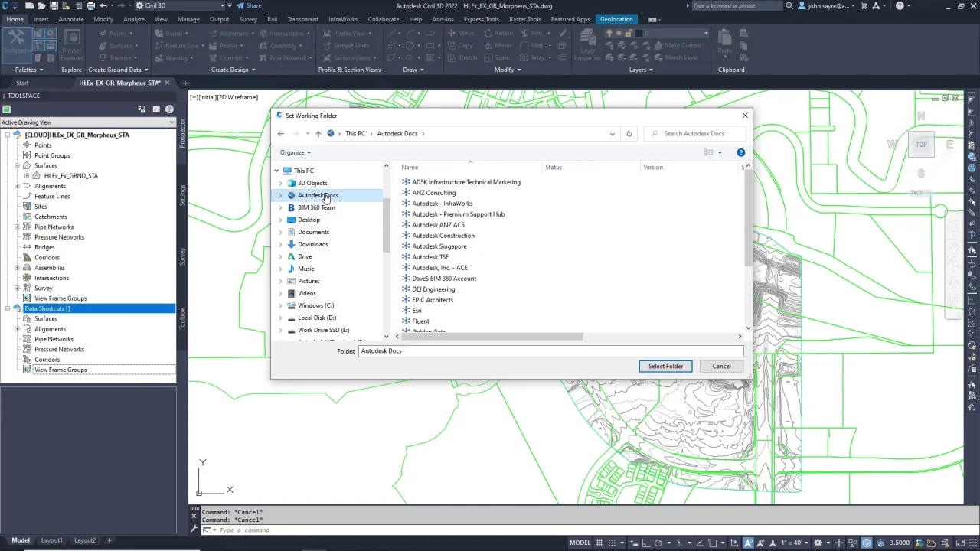Go up one folder level
The height and width of the screenshot is (551, 980).
click(x=318, y=134)
